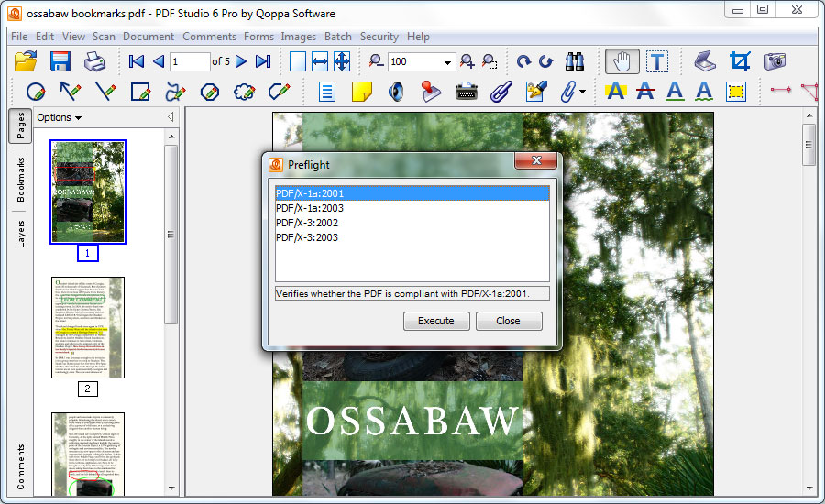Screen dimensions: 825x504
Task: Select the Underline text tool
Action: (x=675, y=92)
